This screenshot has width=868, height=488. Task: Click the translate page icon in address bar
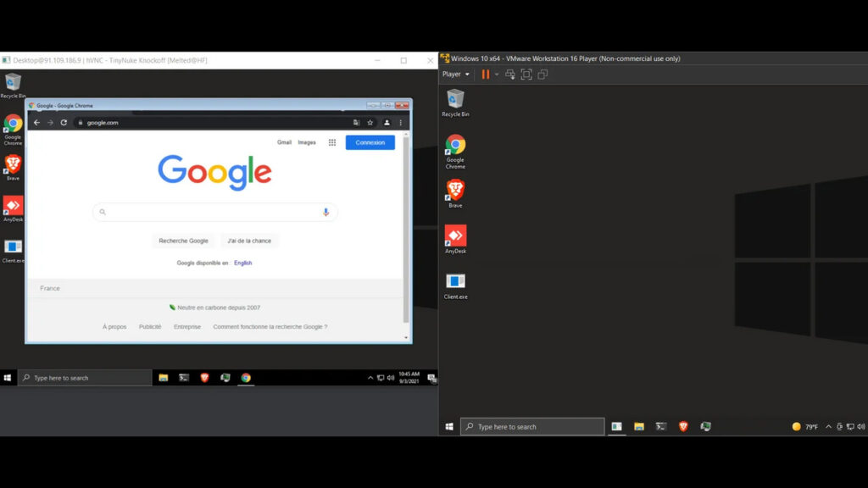coord(357,122)
